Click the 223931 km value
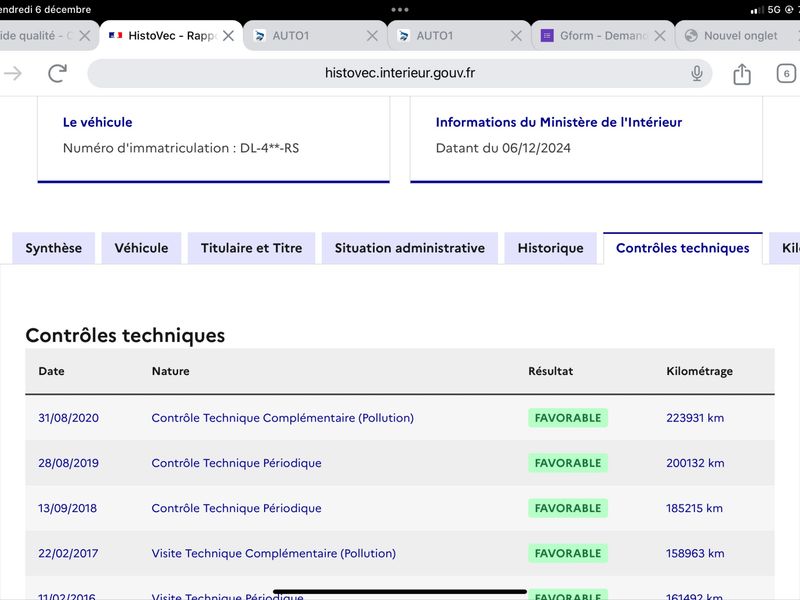Image resolution: width=800 pixels, height=600 pixels. [695, 418]
